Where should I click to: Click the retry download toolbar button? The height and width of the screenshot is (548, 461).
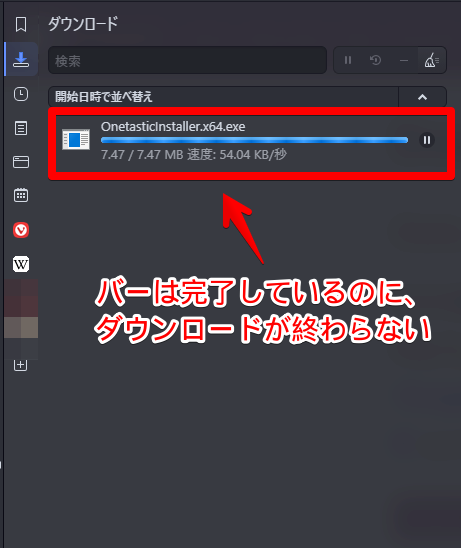tap(375, 60)
